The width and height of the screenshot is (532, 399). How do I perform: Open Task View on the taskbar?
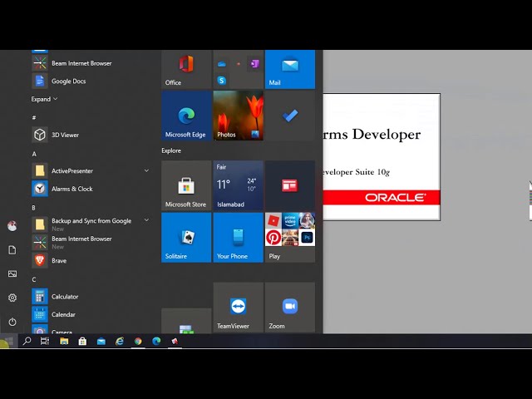(x=45, y=341)
